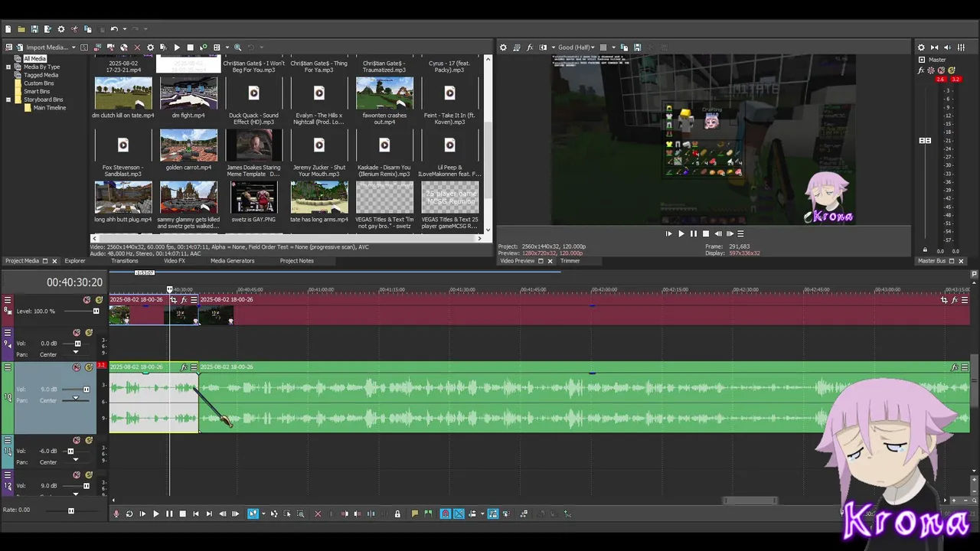Select swetz is GAY.PNG thumbnail
The image size is (980, 551).
[253, 197]
